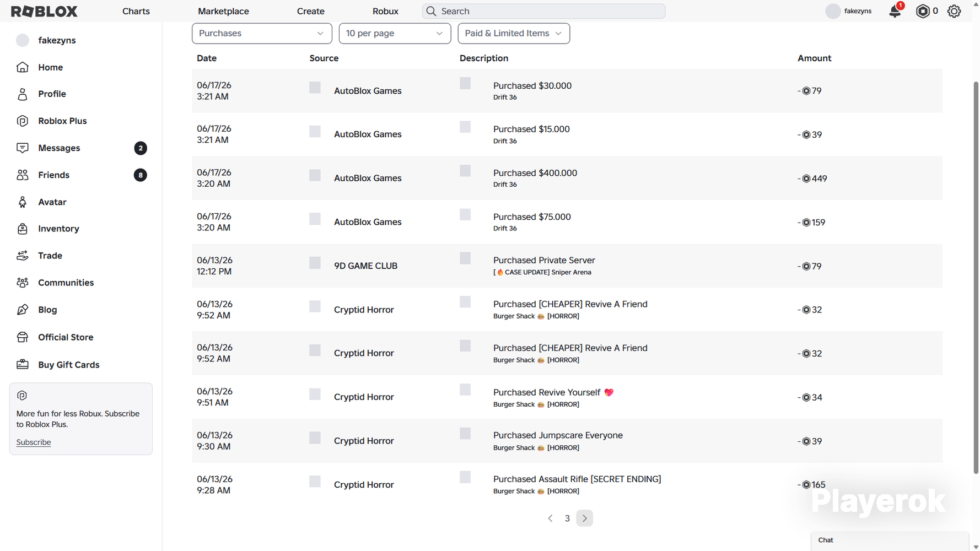Click the Communities group icon in sidebar
The width and height of the screenshot is (980, 551).
tap(23, 283)
